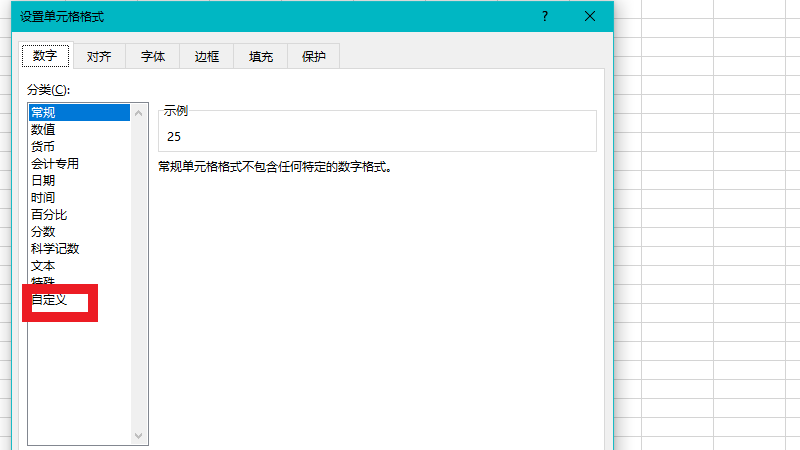This screenshot has height=450, width=800.
Task: Click the help question mark button
Action: [545, 17]
